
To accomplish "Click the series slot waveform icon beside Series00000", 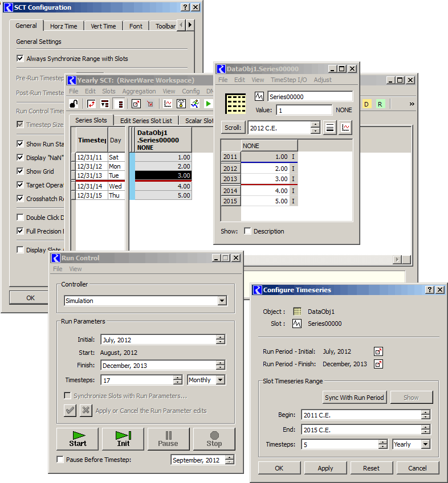I will (x=259, y=96).
